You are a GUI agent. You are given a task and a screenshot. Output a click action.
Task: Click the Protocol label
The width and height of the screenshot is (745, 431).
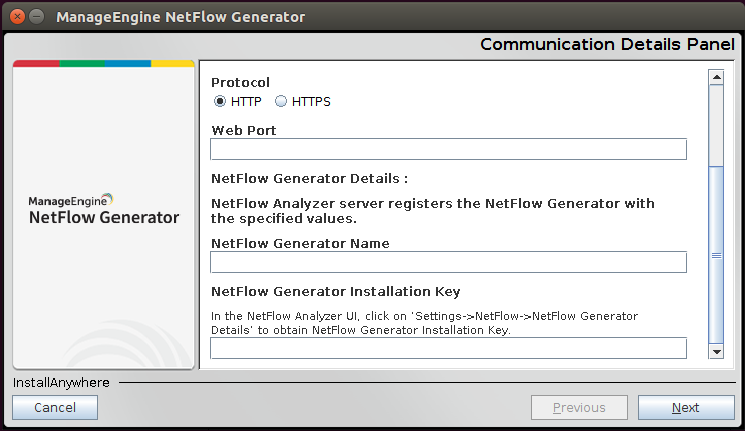pyautogui.click(x=241, y=82)
